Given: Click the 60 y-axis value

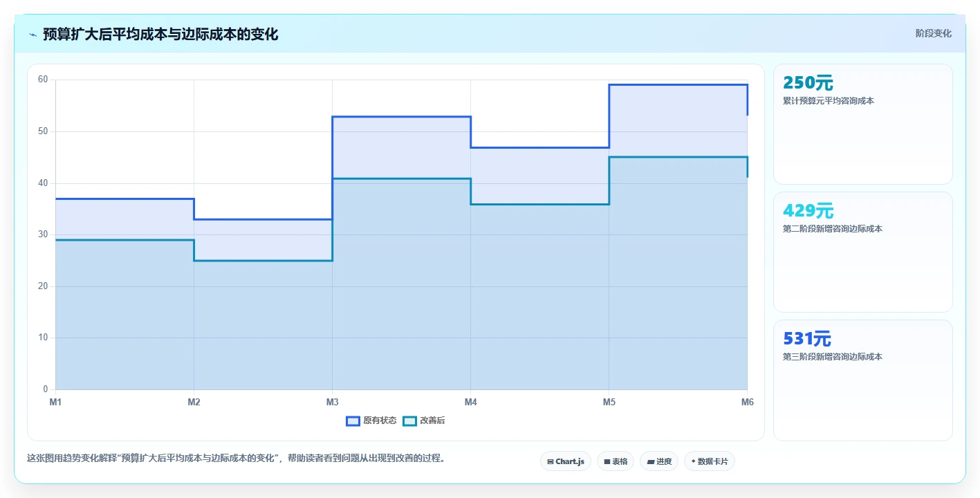Looking at the screenshot, I should (43, 80).
